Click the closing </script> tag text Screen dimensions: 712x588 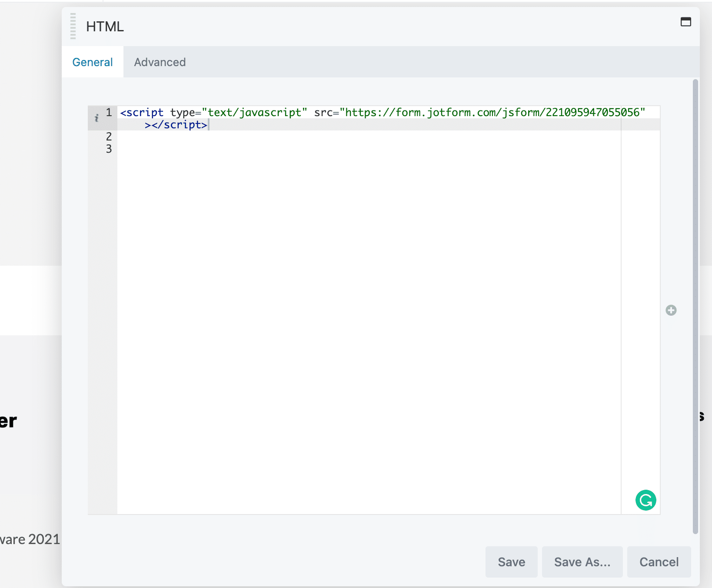(x=180, y=125)
